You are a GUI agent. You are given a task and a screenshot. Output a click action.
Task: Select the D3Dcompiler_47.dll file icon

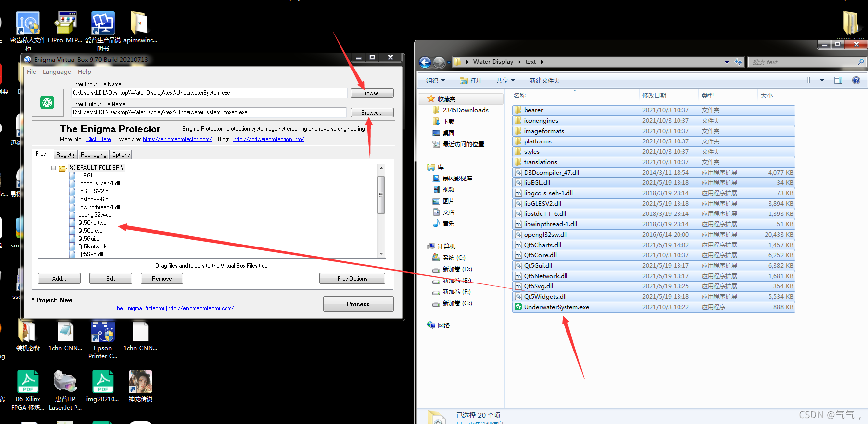coord(518,173)
